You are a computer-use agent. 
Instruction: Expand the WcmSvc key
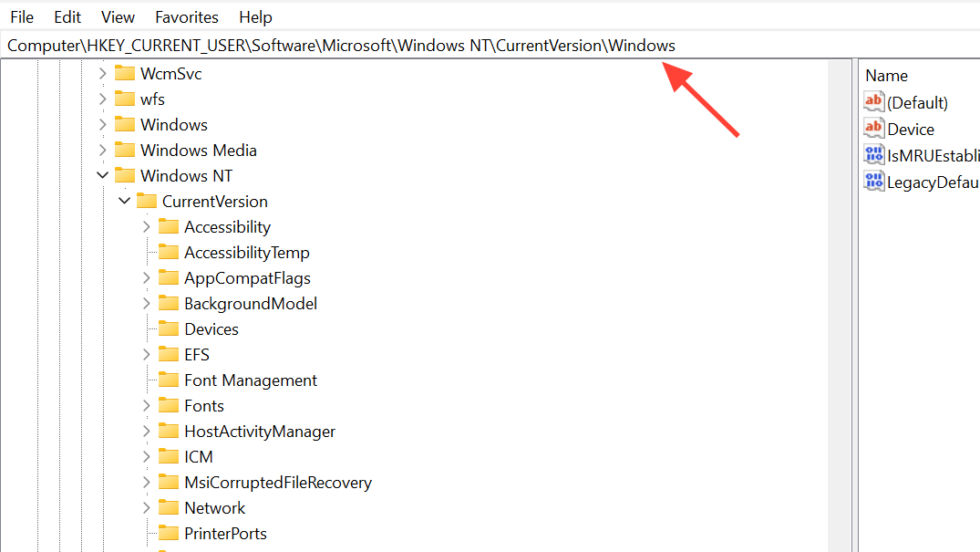point(102,74)
